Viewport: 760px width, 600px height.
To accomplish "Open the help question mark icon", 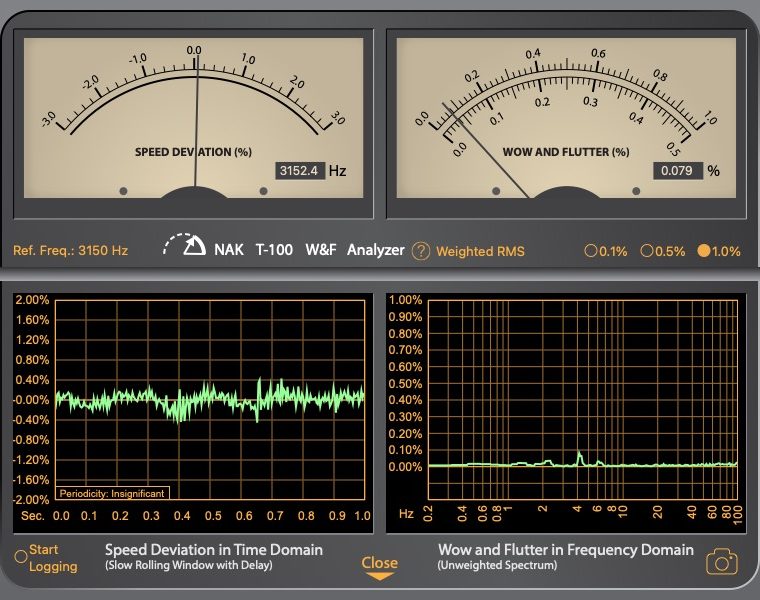I will point(421,251).
